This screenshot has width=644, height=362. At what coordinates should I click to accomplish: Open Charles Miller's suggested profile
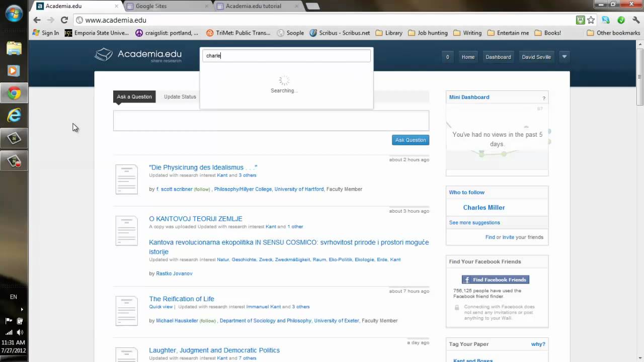click(x=484, y=207)
